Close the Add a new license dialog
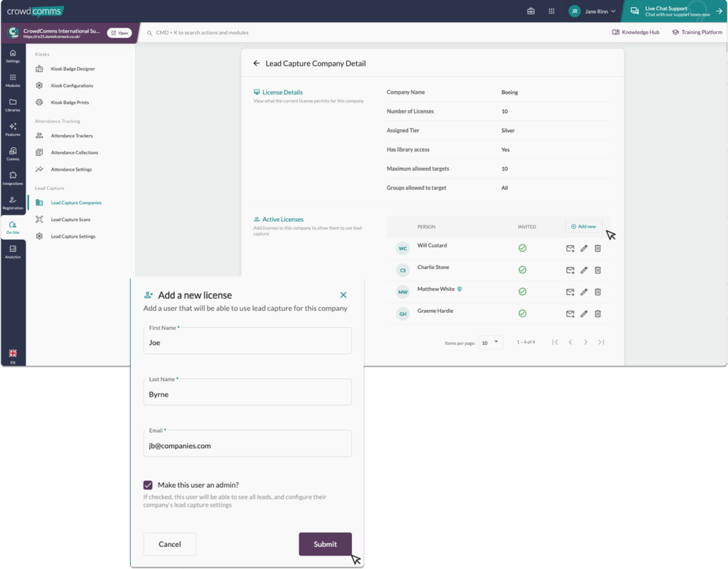Screen dimensions: 728x569 tap(343, 294)
